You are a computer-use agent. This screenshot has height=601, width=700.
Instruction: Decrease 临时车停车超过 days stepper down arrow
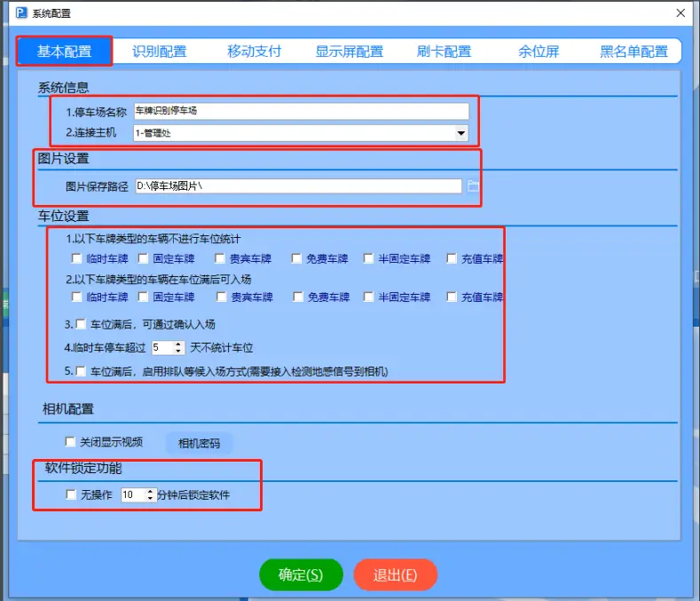click(x=178, y=352)
